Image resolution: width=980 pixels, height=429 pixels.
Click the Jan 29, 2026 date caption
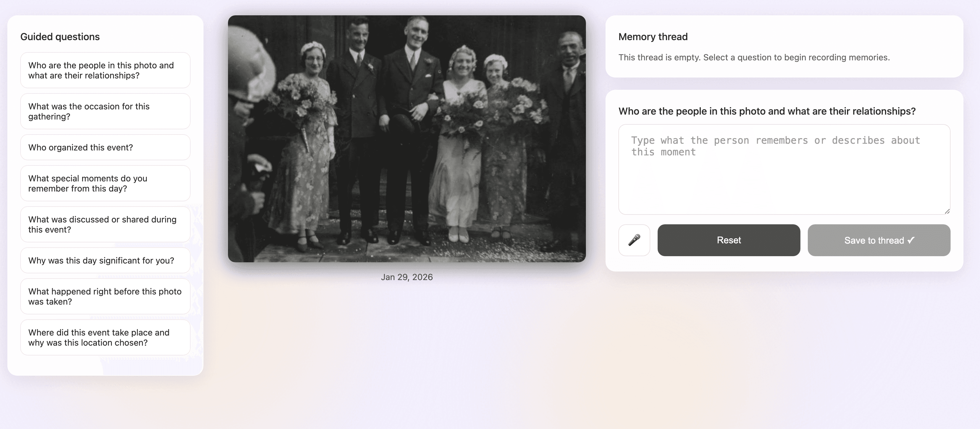click(407, 277)
